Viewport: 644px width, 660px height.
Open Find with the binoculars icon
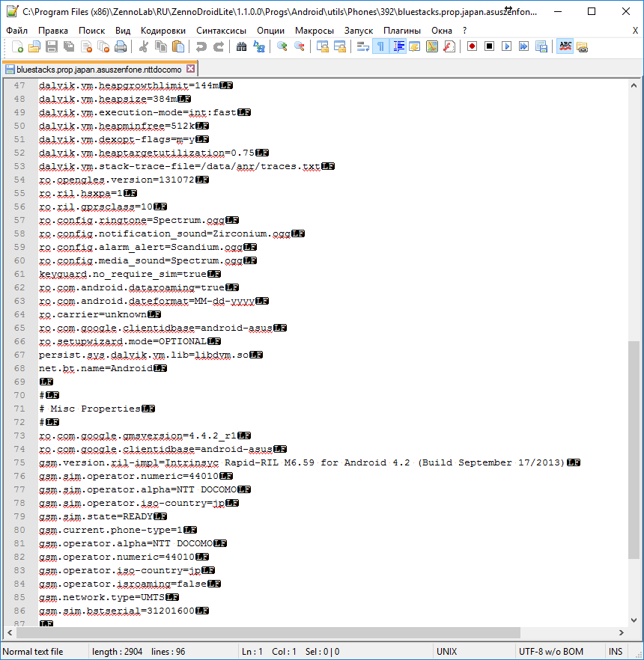click(x=241, y=46)
